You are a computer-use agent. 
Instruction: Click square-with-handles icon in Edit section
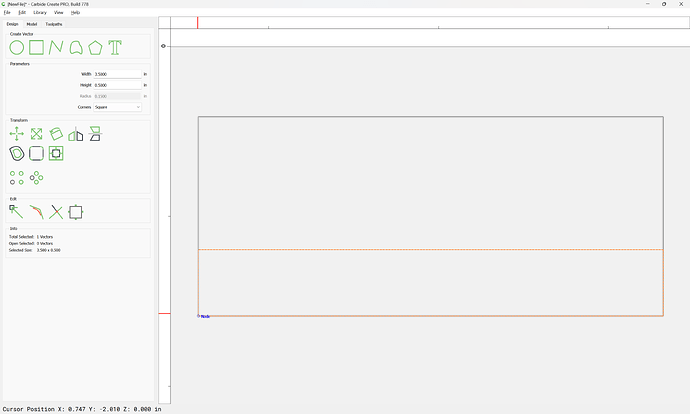coord(76,212)
